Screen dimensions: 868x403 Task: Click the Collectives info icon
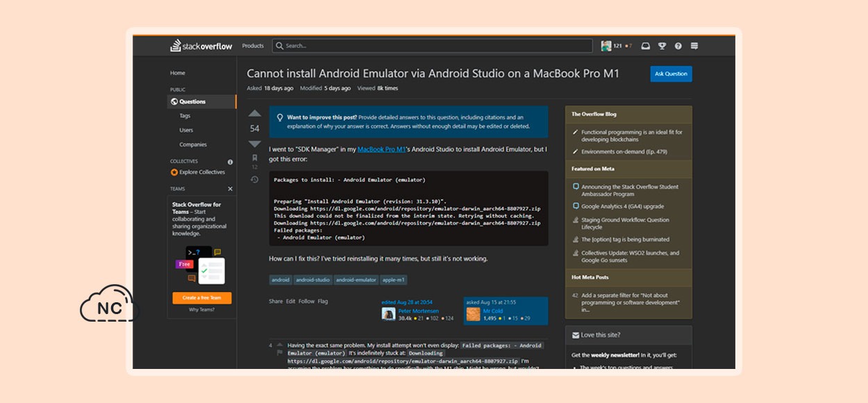231,162
